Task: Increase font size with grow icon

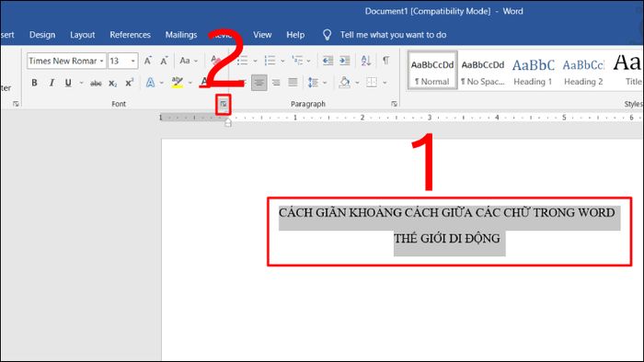Action: [148, 61]
